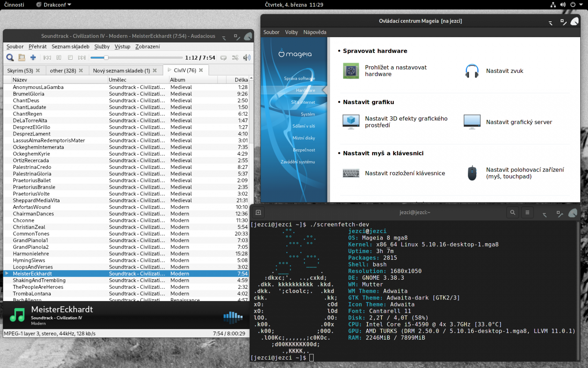Open the Seznam skladeb menu

[x=70, y=47]
